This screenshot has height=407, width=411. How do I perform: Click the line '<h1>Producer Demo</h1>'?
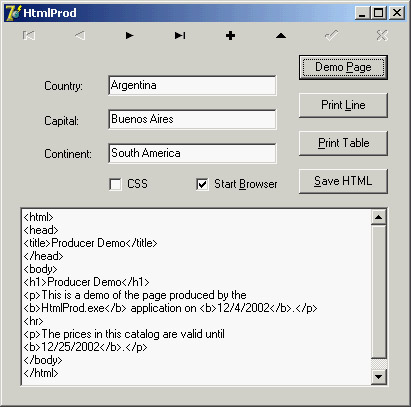[86, 282]
